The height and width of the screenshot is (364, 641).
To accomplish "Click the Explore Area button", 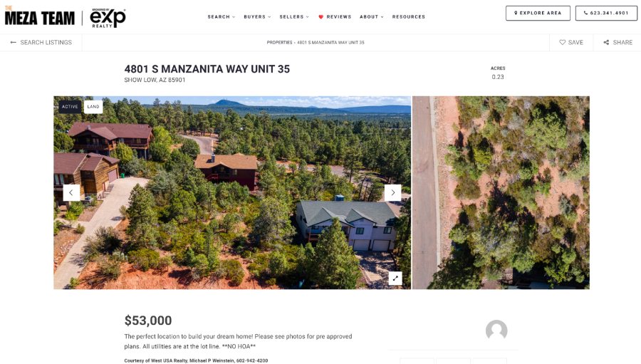I will 538,13.
